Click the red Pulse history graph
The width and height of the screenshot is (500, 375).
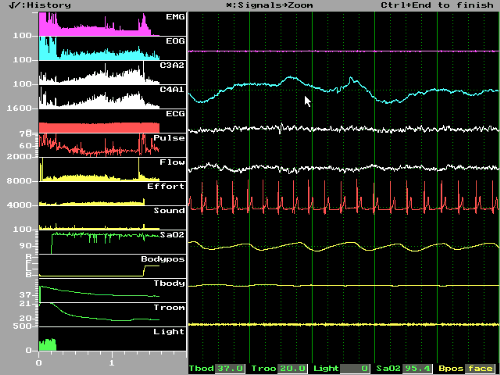(x=99, y=146)
